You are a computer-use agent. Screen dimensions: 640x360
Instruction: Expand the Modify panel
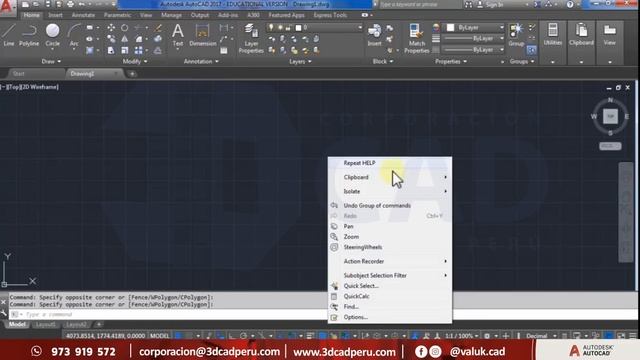(135, 61)
